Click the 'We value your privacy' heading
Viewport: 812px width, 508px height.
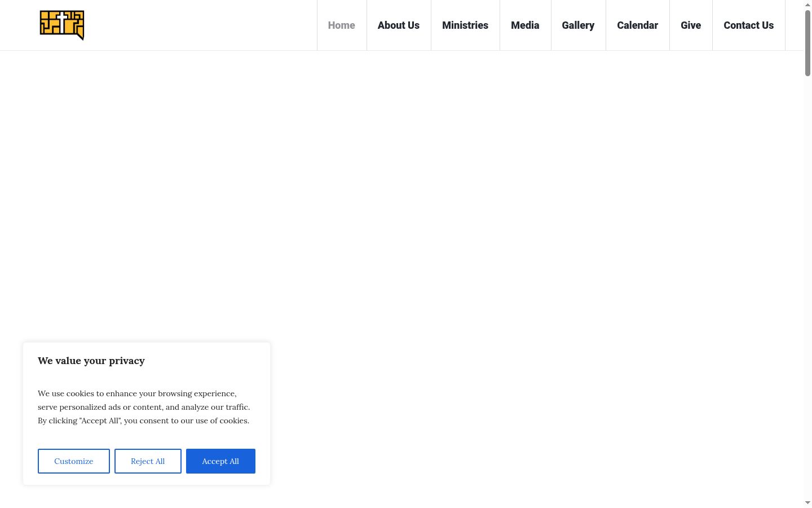pos(91,361)
